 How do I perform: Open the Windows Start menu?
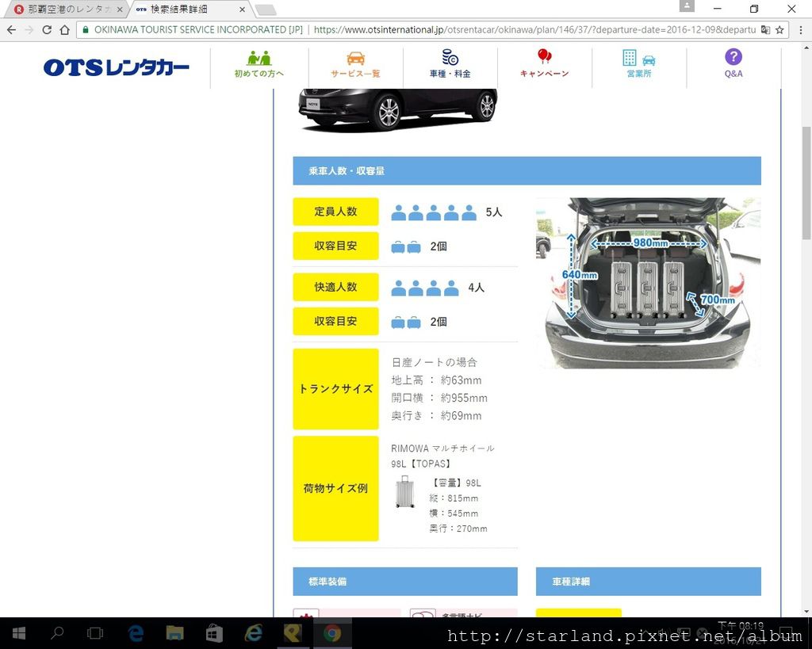pos(19,633)
